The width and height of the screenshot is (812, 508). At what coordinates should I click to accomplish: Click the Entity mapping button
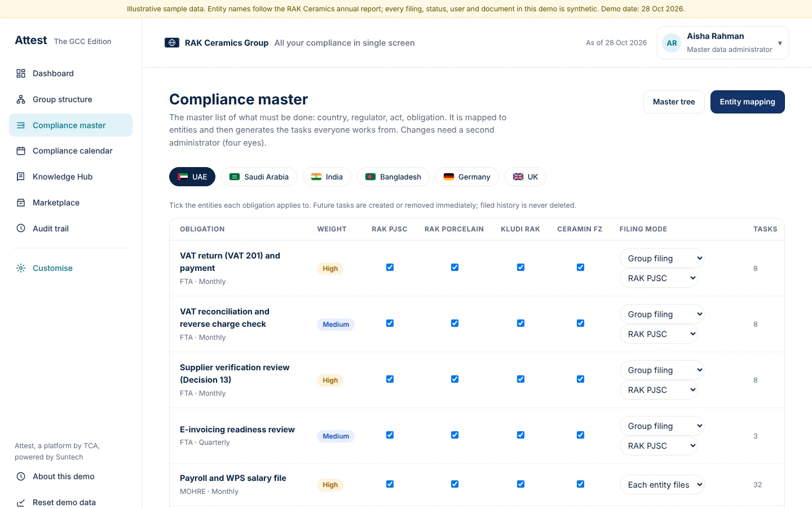[x=748, y=102]
